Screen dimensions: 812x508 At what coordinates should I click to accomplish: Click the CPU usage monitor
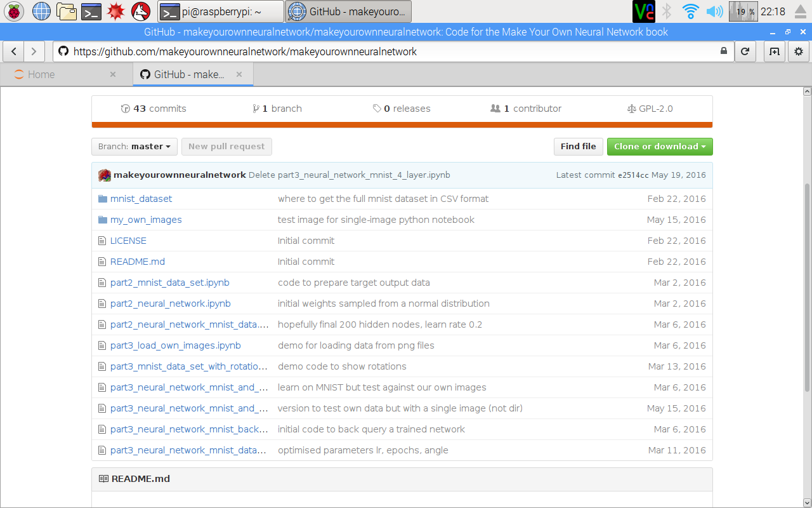pos(743,11)
